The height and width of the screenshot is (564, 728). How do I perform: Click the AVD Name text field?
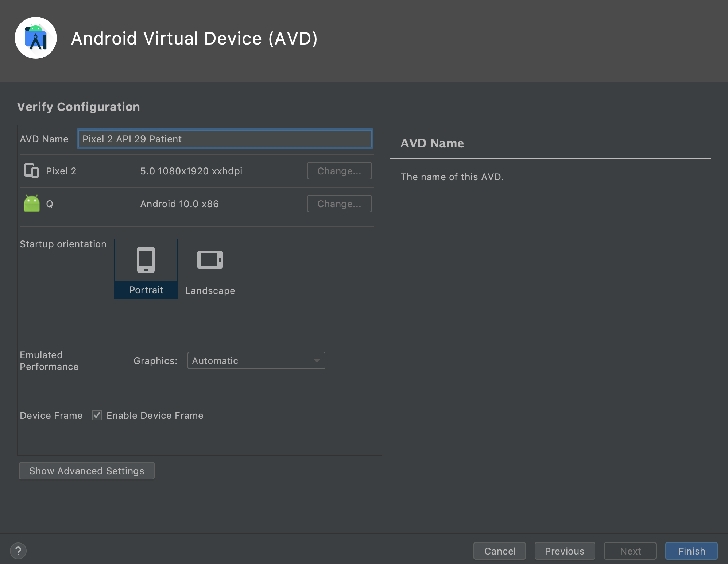point(225,139)
